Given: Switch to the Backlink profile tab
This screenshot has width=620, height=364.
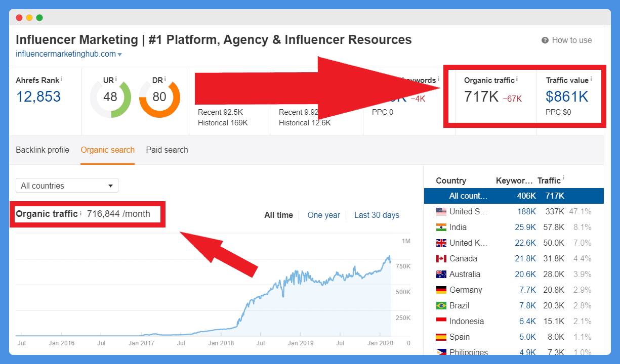Looking at the screenshot, I should [43, 150].
